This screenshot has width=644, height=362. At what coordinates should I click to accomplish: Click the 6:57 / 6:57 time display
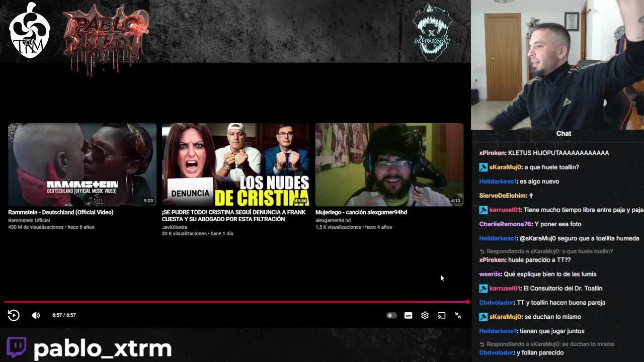tap(64, 315)
